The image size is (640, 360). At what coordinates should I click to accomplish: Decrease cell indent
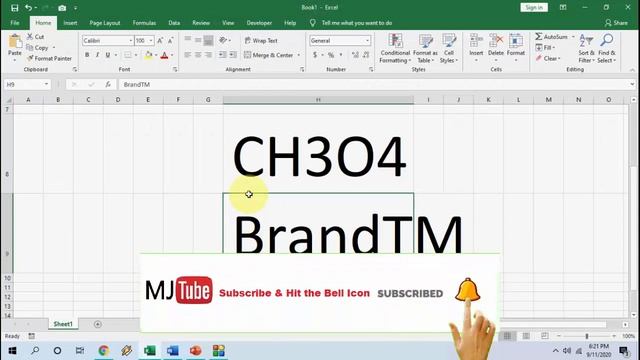tap(222, 55)
